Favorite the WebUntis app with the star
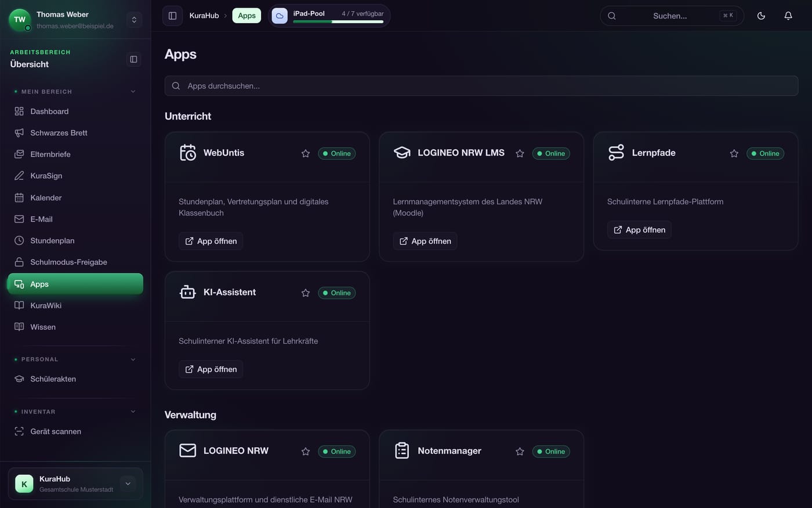Screen dimensions: 812x508 click(x=306, y=153)
